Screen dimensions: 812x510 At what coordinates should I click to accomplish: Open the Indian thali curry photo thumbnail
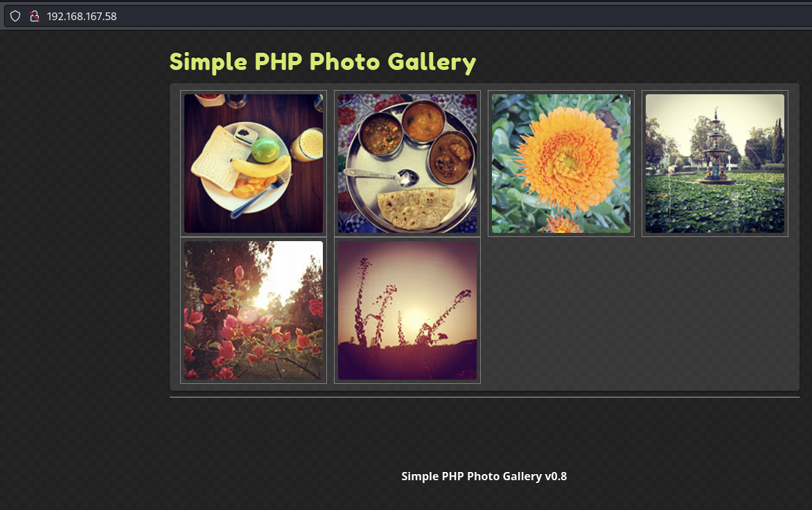click(407, 164)
